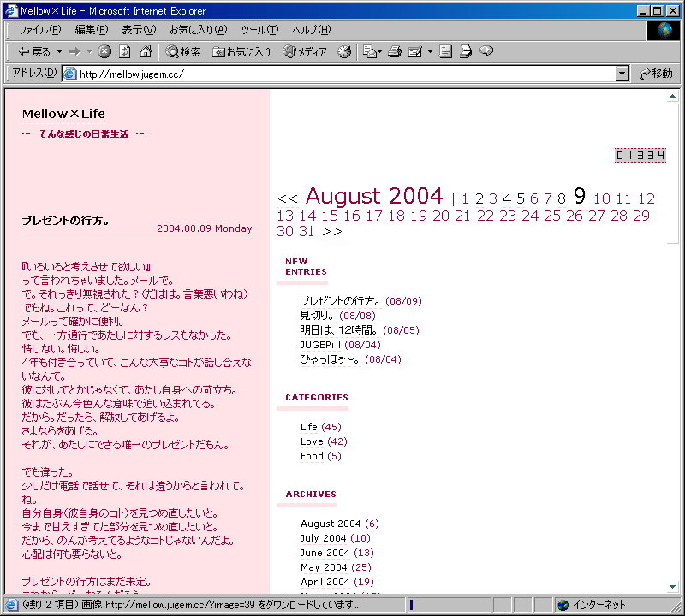Open the お気に入り toolbar button

point(241,52)
